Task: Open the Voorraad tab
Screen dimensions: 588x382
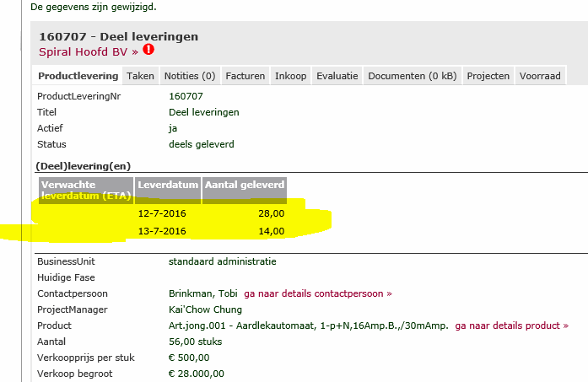Action: [540, 76]
